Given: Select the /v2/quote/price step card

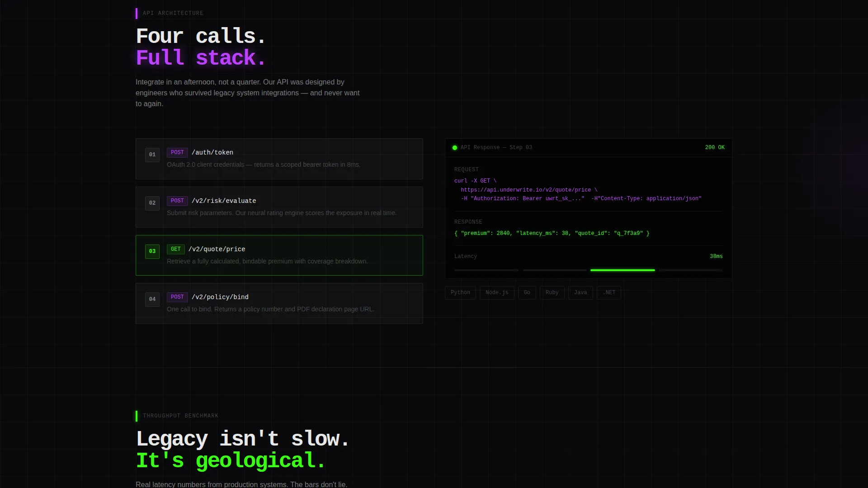Looking at the screenshot, I should point(279,255).
